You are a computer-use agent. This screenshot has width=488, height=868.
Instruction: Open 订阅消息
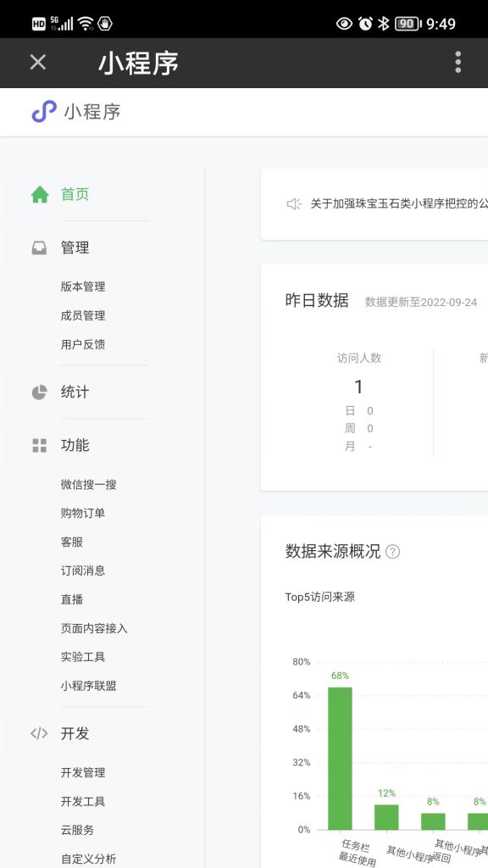[83, 570]
